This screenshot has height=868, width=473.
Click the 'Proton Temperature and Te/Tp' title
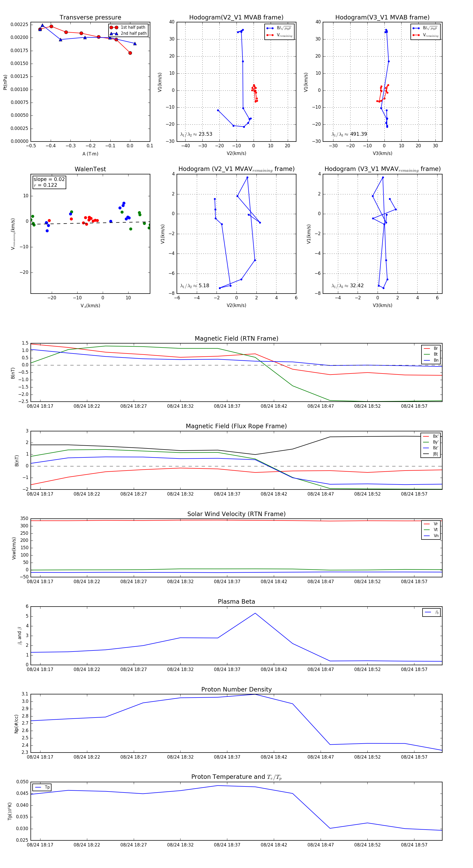236,777
